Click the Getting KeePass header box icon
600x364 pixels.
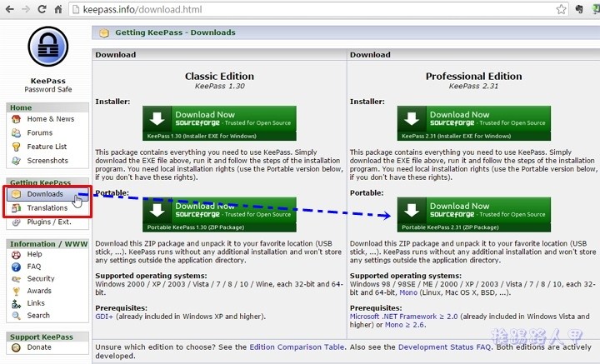coord(104,32)
